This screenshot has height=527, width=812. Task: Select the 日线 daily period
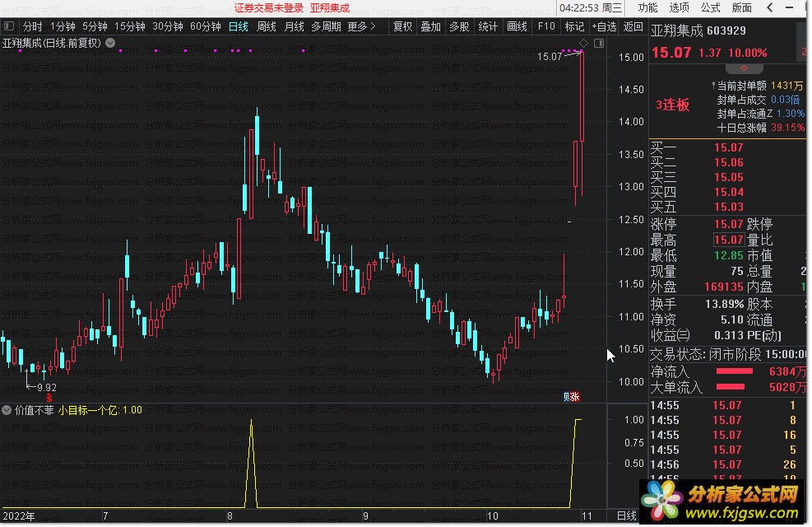pos(239,26)
